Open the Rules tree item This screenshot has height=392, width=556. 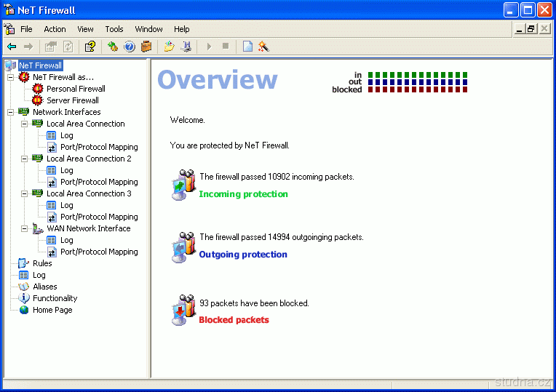point(42,263)
